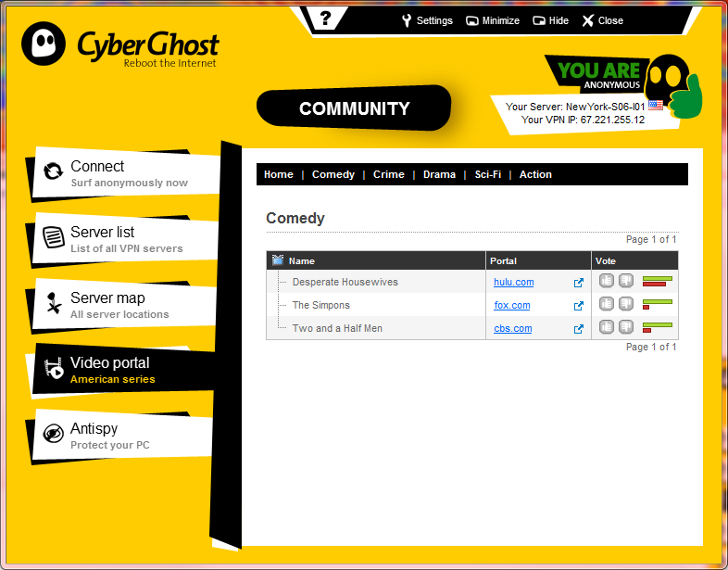Click 'Page 1 of 1' below the table

[651, 347]
